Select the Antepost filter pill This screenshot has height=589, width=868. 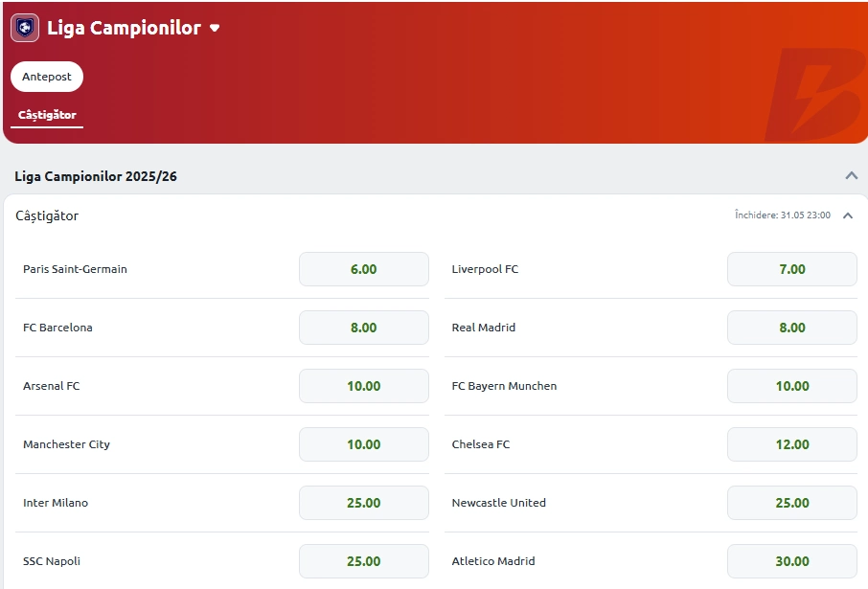(47, 77)
